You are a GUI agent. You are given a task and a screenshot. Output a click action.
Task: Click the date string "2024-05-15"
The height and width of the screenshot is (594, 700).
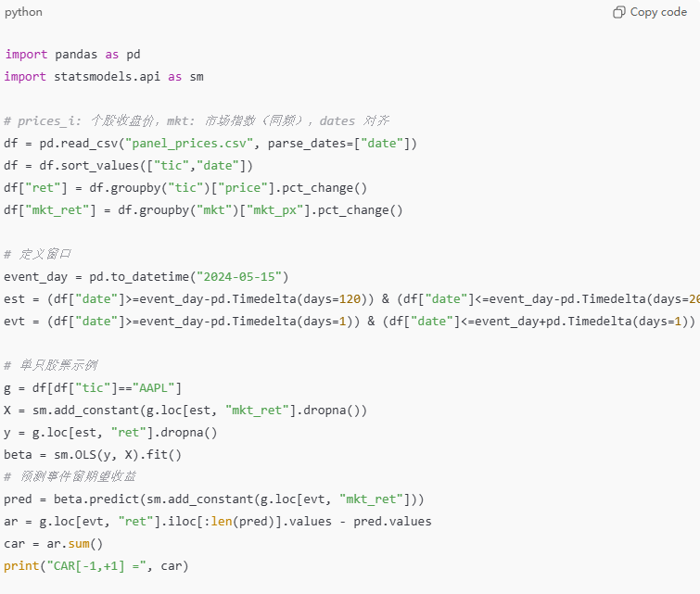click(x=239, y=277)
